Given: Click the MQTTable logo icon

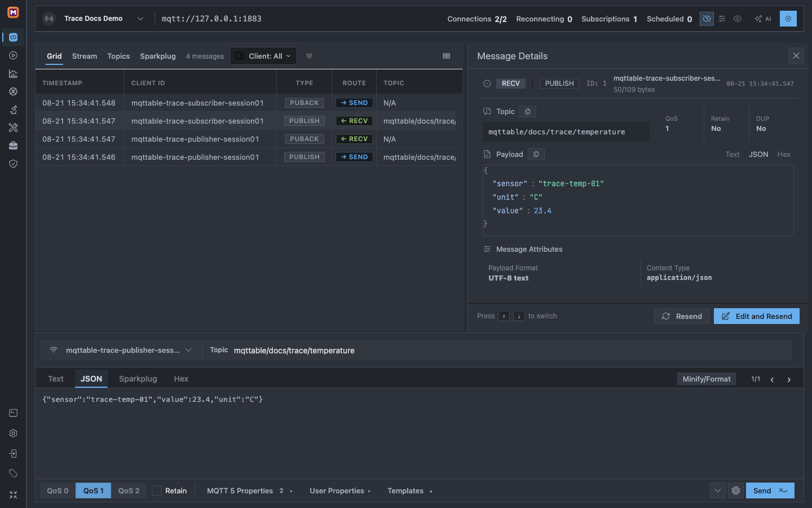Looking at the screenshot, I should 13,12.
